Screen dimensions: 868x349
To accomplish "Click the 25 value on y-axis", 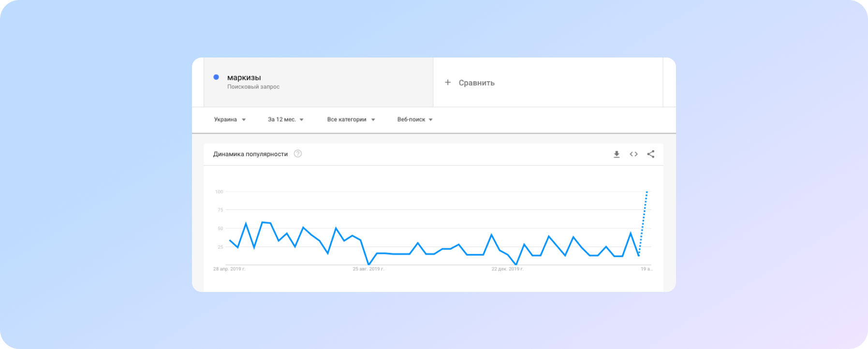I will pos(221,247).
